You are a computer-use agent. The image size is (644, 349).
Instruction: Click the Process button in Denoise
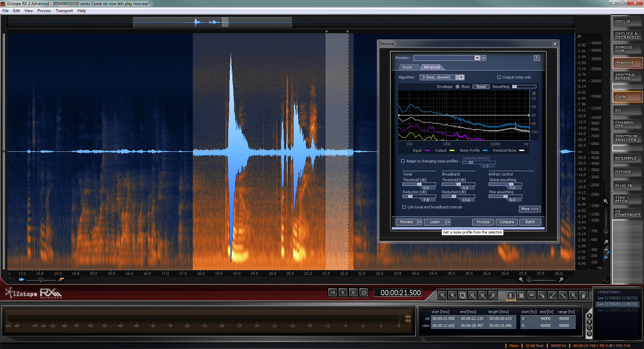coord(483,222)
